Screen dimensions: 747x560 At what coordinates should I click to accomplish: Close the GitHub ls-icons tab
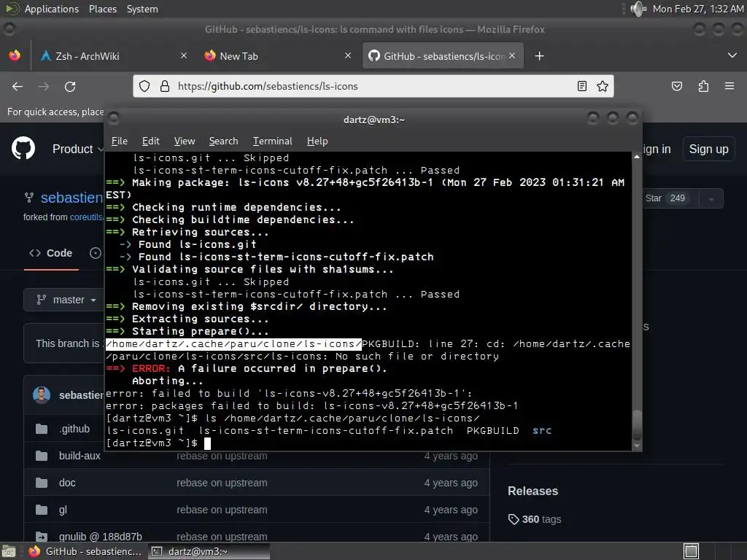[512, 55]
